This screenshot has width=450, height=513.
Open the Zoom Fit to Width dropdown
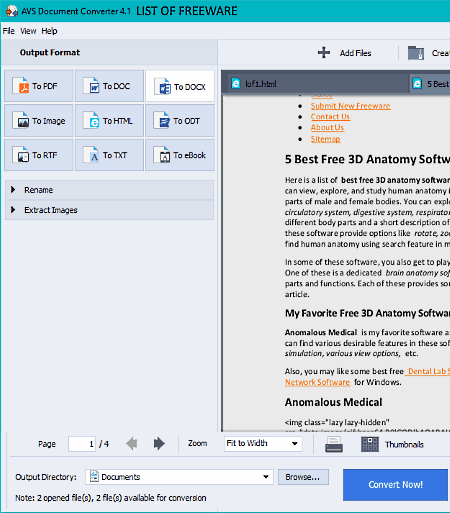[263, 444]
